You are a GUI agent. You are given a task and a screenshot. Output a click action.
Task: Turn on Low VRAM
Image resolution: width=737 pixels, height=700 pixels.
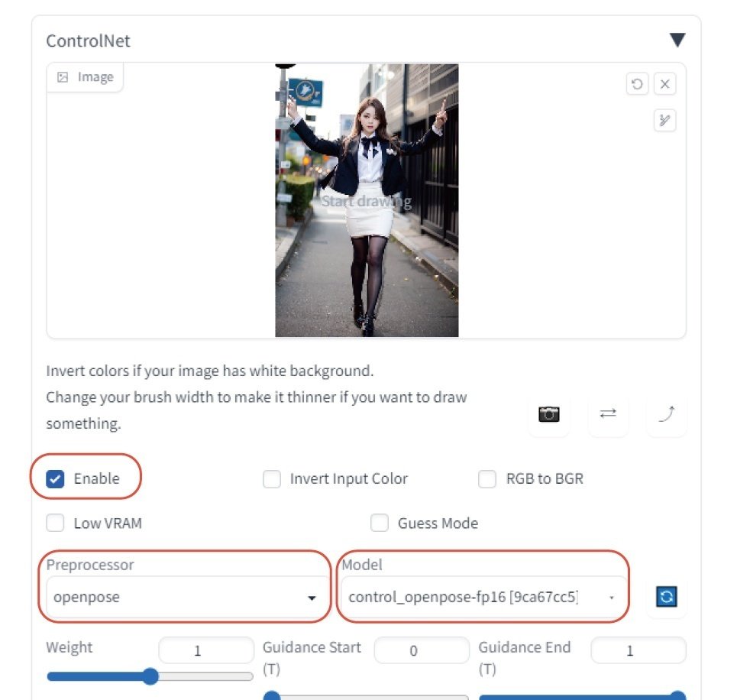tap(55, 523)
